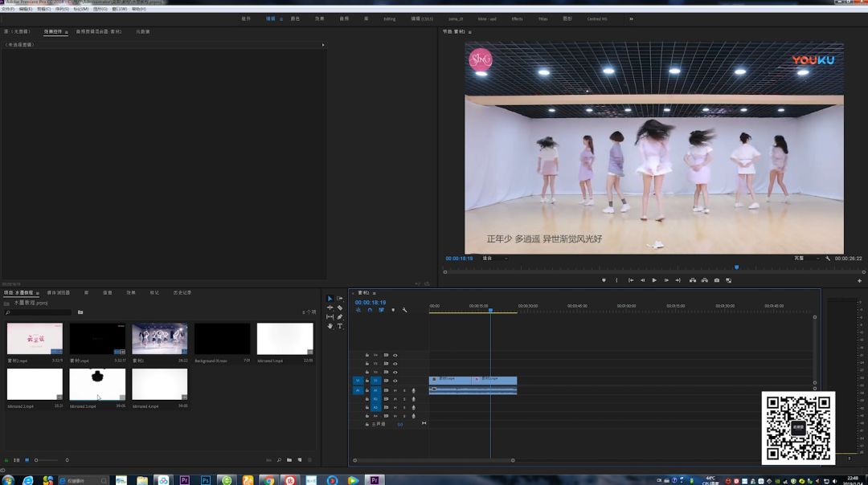868x485 pixels.
Task: Click timeline horizontal zoom scrollbar
Action: tap(434, 460)
